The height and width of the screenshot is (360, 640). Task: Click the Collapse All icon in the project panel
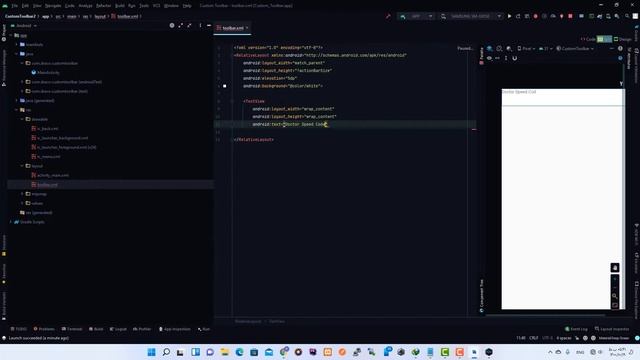(189, 25)
